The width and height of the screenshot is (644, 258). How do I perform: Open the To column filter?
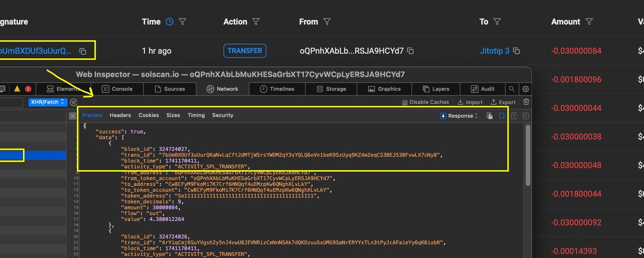coord(497,22)
